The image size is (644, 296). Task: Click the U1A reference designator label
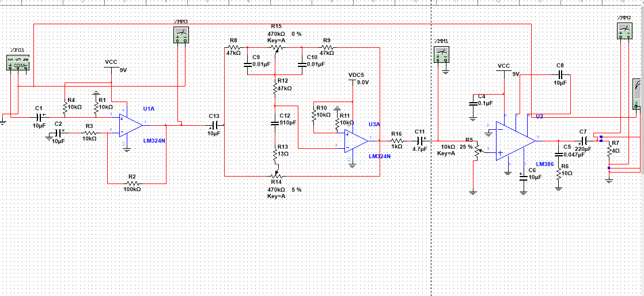coord(148,108)
